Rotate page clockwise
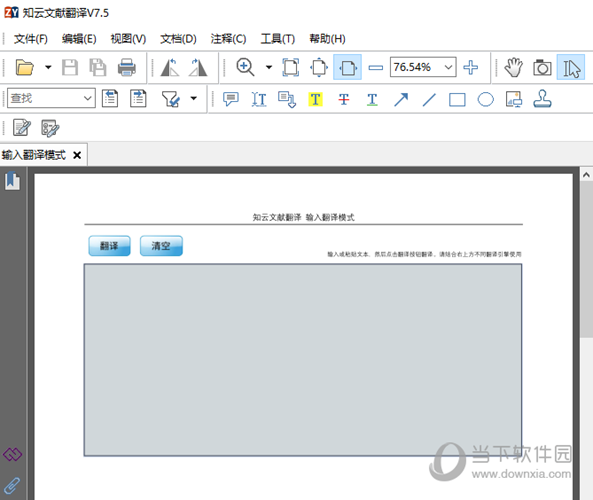 (x=198, y=67)
